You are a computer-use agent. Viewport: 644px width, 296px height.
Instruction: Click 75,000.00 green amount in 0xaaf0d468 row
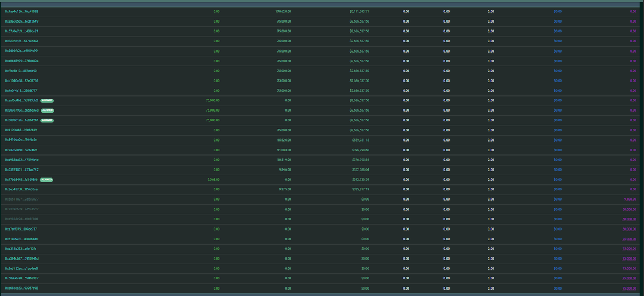pyautogui.click(x=213, y=100)
